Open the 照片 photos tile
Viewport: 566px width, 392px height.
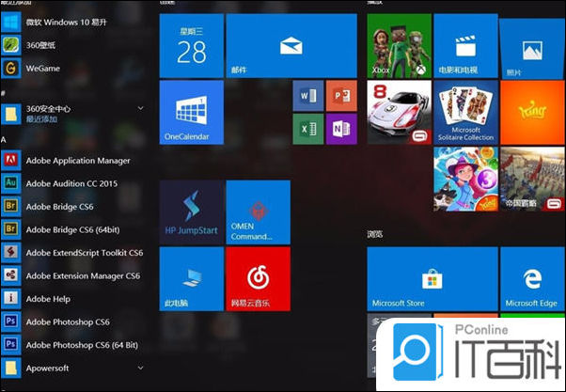pyautogui.click(x=532, y=48)
